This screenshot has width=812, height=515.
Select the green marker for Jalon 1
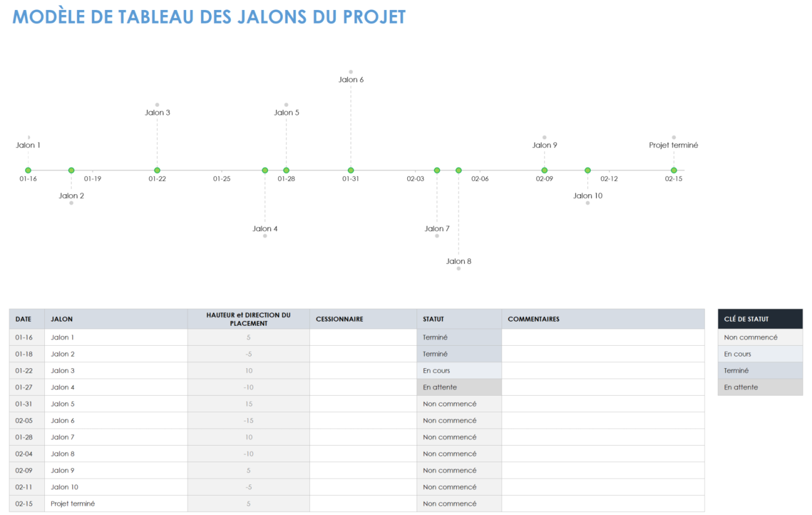pos(27,170)
